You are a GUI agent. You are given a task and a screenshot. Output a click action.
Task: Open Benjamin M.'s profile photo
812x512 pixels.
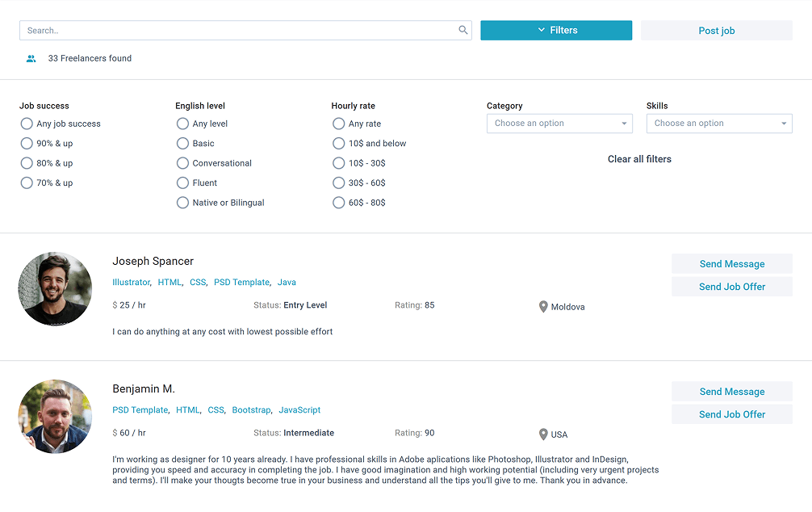(x=55, y=417)
